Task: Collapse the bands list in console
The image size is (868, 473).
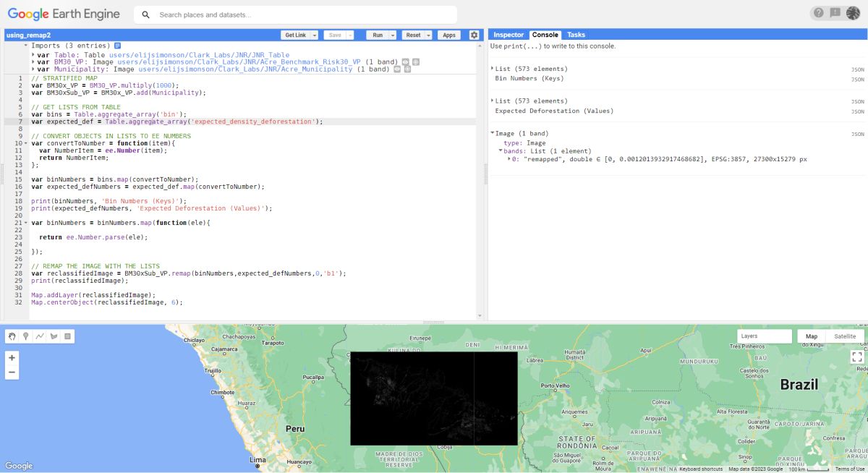Action: coord(501,150)
